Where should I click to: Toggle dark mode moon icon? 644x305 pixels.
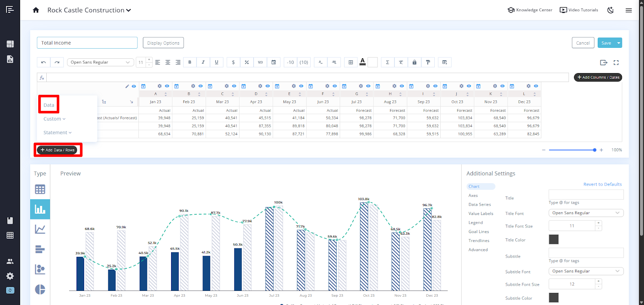point(611,10)
